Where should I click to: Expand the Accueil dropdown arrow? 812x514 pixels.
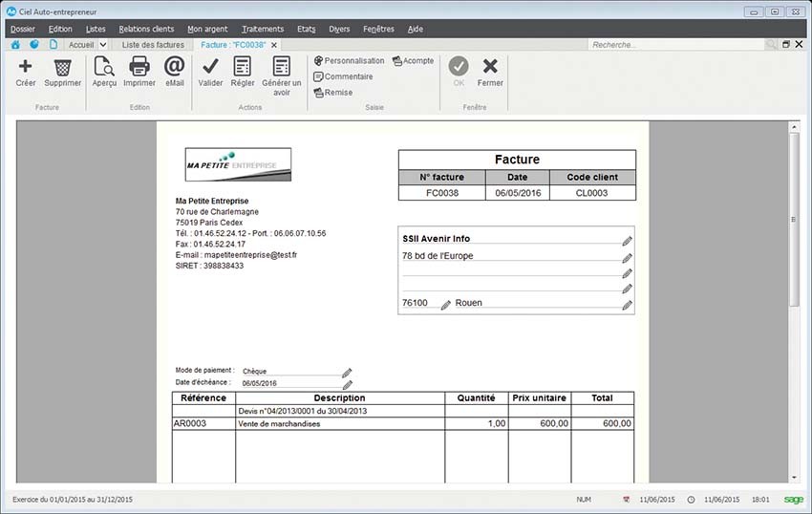(x=103, y=45)
